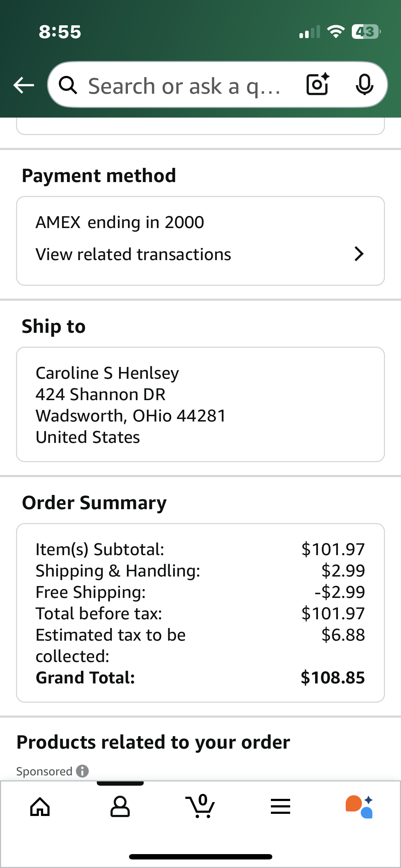Launch the Rufus AI assistant icon

(x=359, y=807)
